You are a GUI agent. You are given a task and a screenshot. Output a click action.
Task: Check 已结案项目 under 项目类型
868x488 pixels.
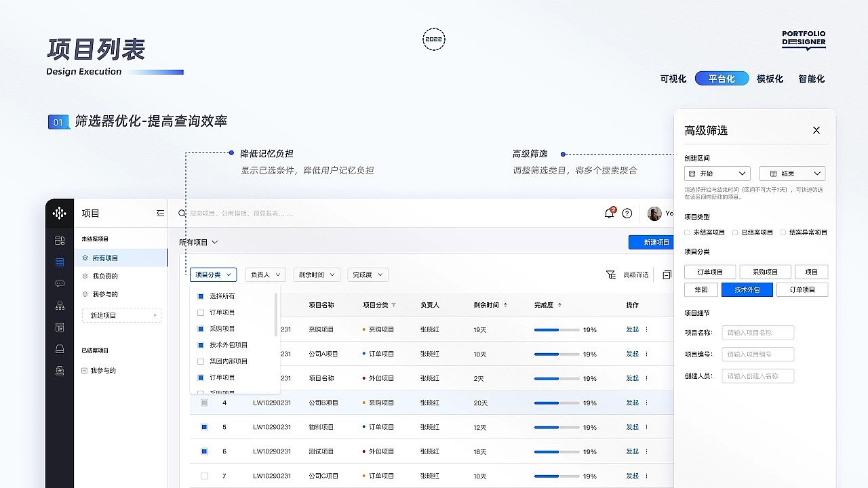coord(734,232)
